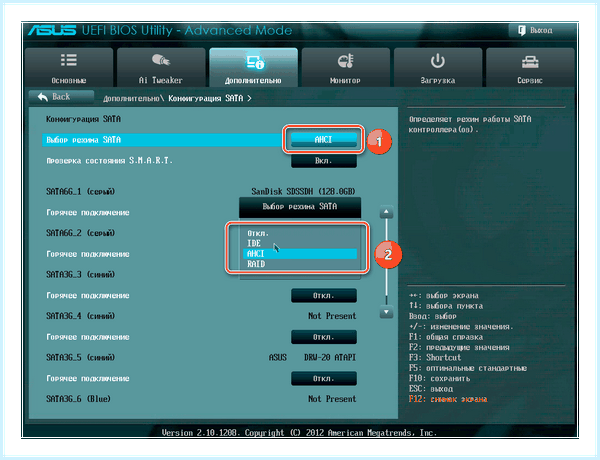Select the SATA3G_5 (синий) row label

(80, 358)
